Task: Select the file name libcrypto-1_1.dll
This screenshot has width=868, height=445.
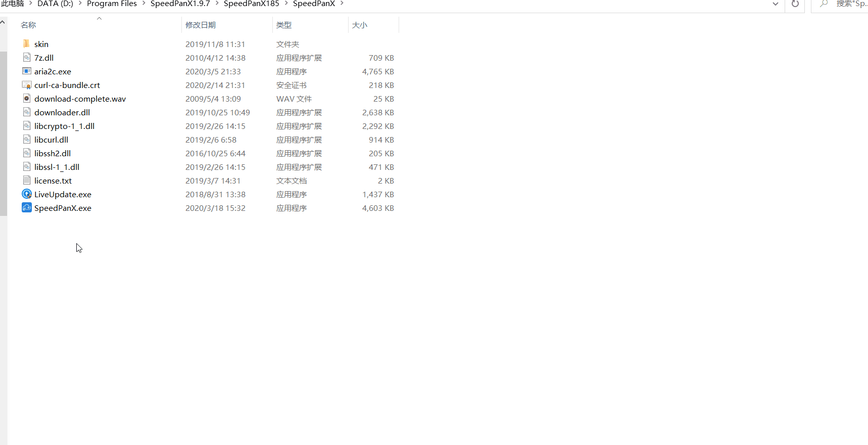Action: [65, 126]
